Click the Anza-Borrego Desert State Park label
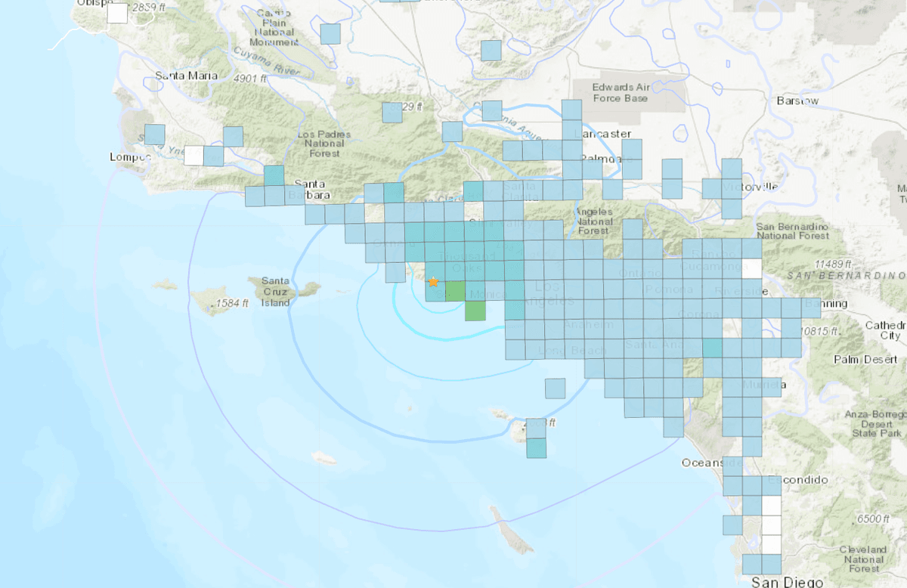Screen dimensions: 907x588 coord(876,424)
